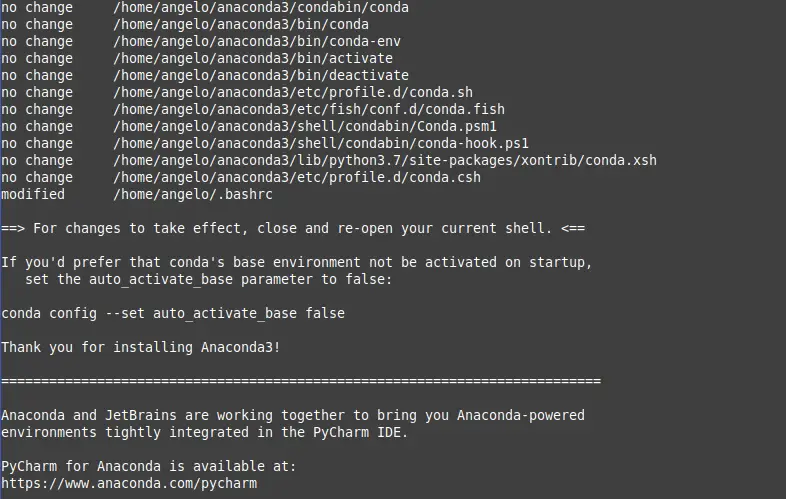Image resolution: width=786 pixels, height=499 pixels.
Task: Click the conda.fish path line
Action: pos(309,110)
